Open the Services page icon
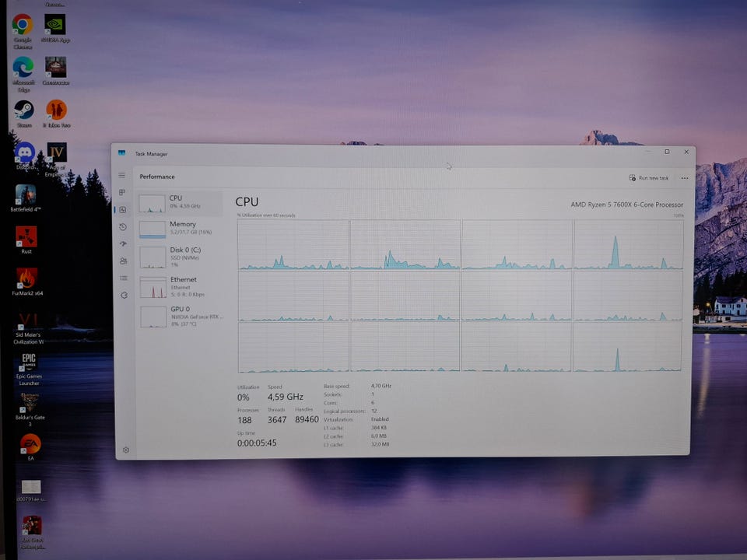 tap(124, 296)
